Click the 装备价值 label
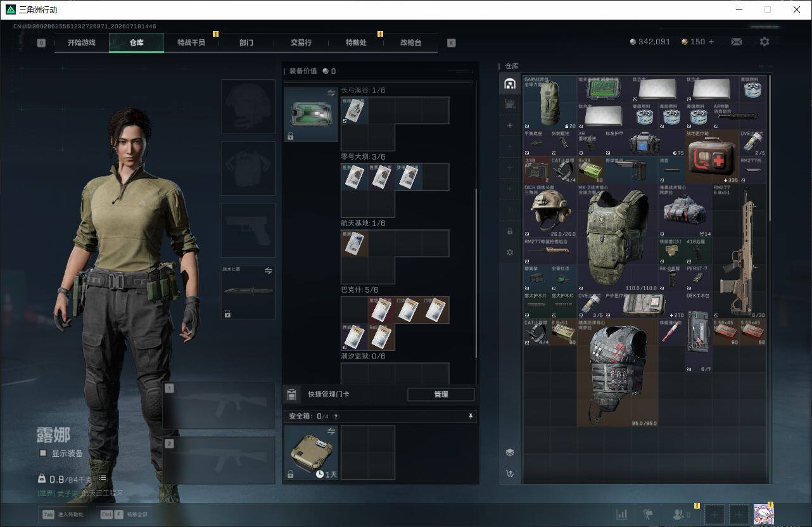 [303, 72]
